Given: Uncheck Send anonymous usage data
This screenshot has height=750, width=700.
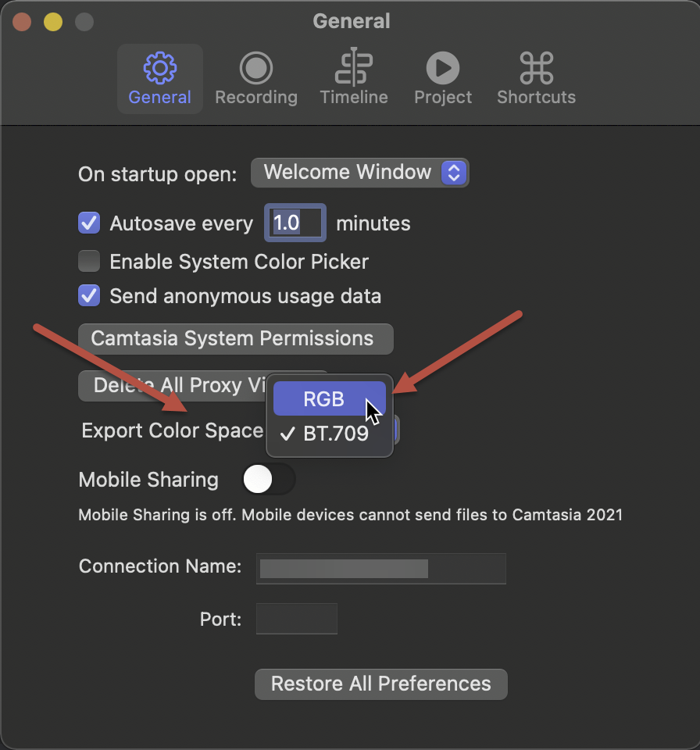Looking at the screenshot, I should click(89, 296).
